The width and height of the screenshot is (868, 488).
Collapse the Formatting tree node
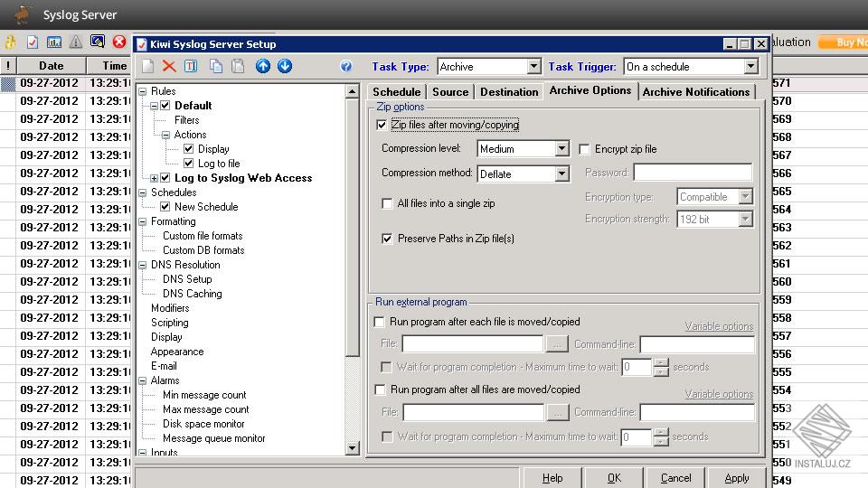coord(142,221)
